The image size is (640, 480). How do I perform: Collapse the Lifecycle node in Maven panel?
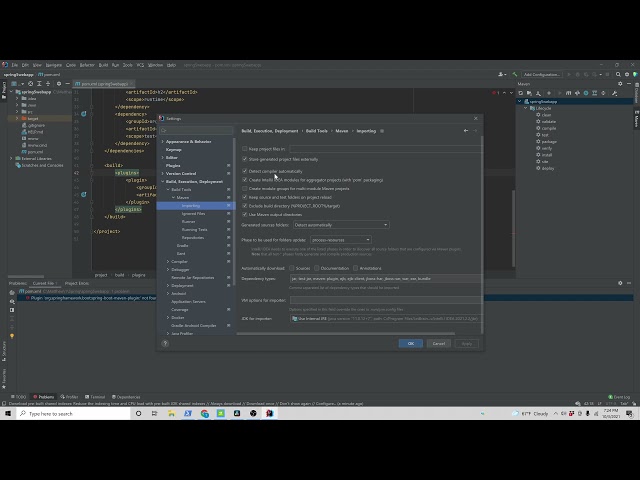(x=526, y=108)
